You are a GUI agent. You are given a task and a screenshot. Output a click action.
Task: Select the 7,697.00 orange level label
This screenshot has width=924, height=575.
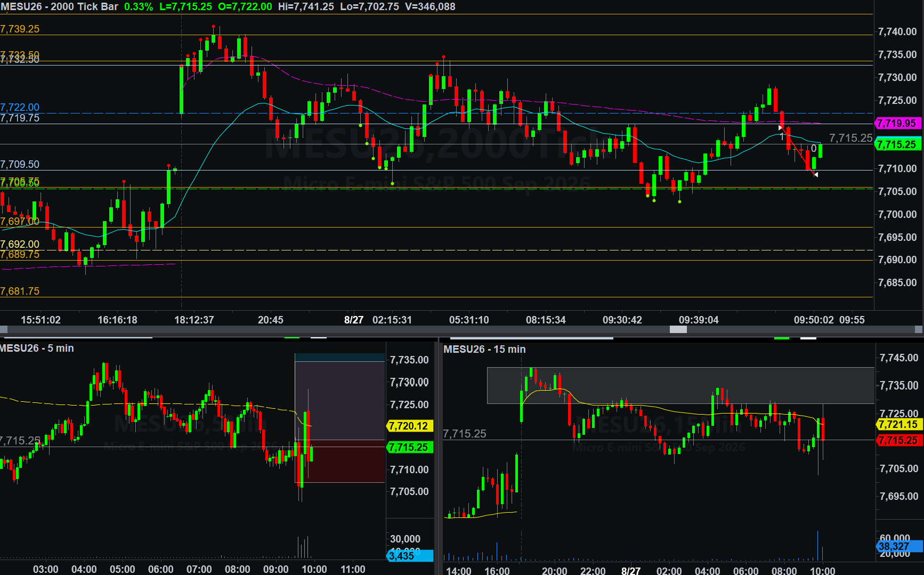click(20, 222)
